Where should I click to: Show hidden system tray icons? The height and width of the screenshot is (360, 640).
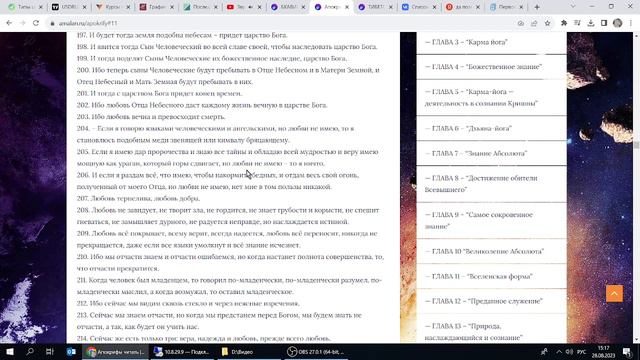pyautogui.click(x=559, y=351)
